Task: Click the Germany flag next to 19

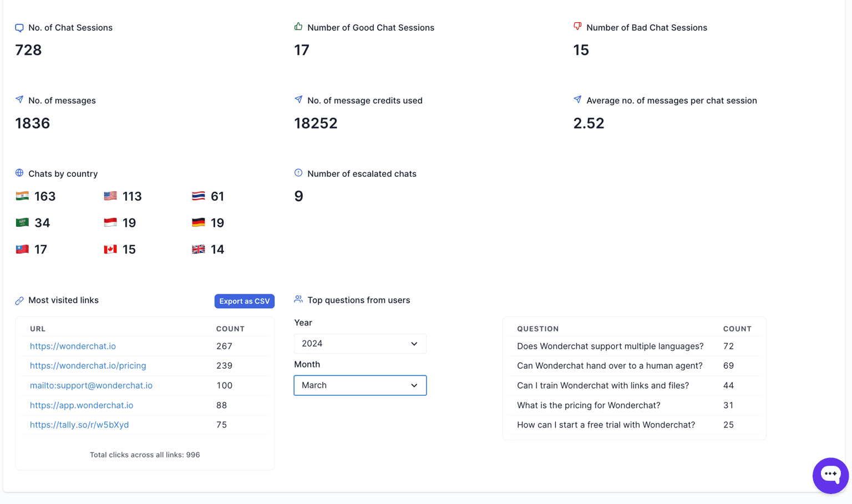Action: 199,222
